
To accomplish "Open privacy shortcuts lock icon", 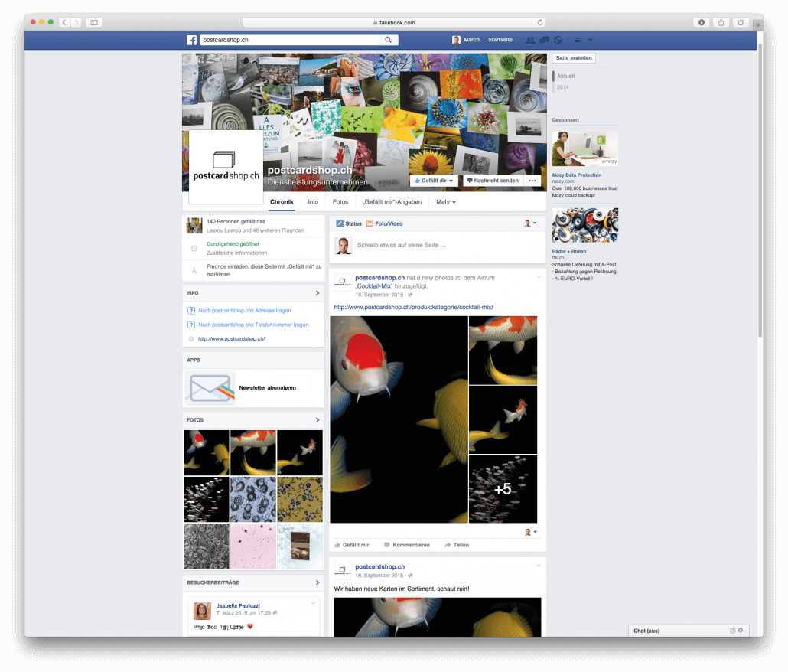I will click(x=578, y=41).
